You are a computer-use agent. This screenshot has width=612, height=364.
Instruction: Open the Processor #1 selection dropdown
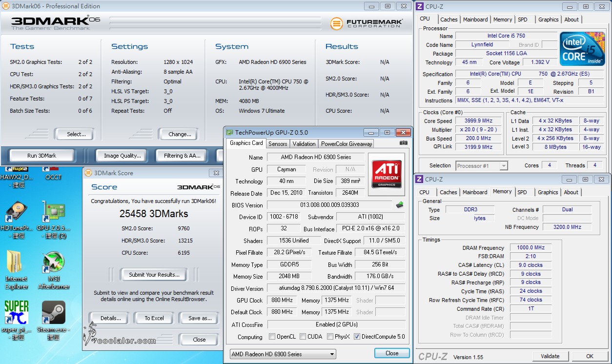coord(481,166)
